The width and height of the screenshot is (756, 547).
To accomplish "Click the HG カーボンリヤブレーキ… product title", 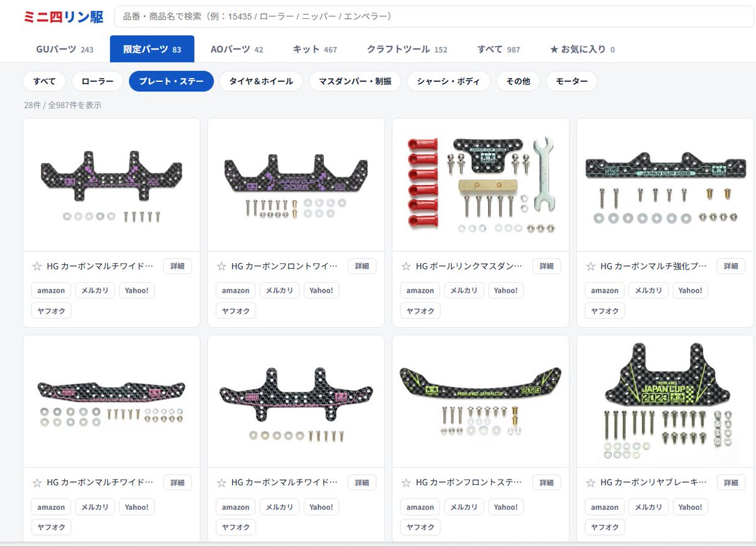I will pos(655,483).
